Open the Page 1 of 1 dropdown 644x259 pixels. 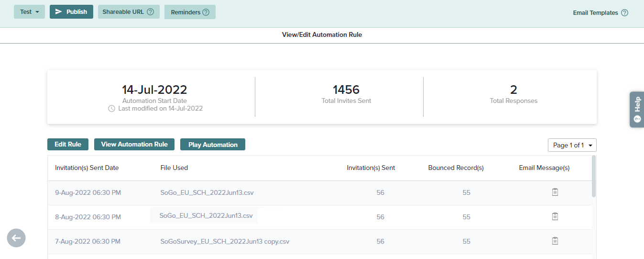[572, 145]
